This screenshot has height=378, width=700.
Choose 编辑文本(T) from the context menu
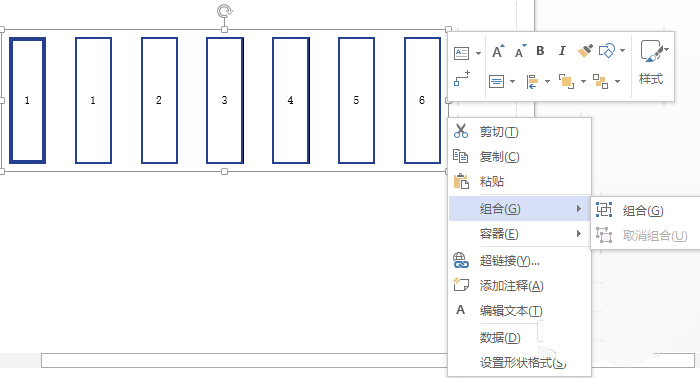point(520,311)
